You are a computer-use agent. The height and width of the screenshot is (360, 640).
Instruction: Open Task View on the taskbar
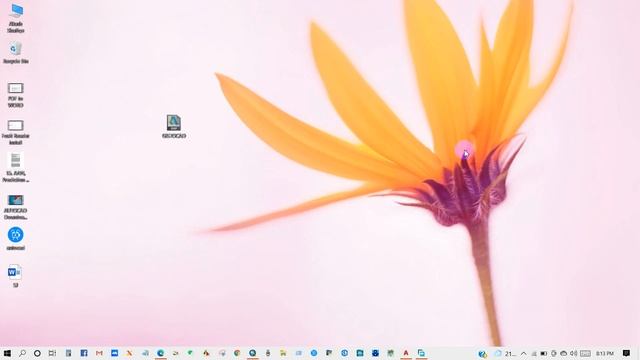[52, 353]
